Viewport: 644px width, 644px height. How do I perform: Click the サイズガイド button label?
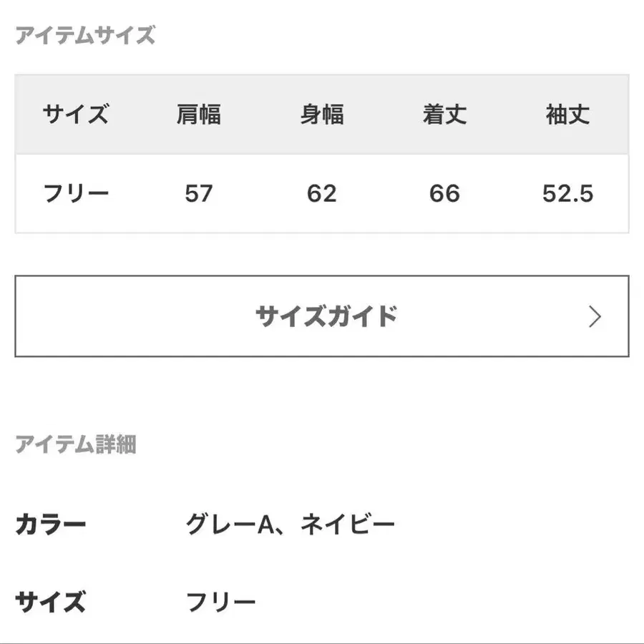326,316
